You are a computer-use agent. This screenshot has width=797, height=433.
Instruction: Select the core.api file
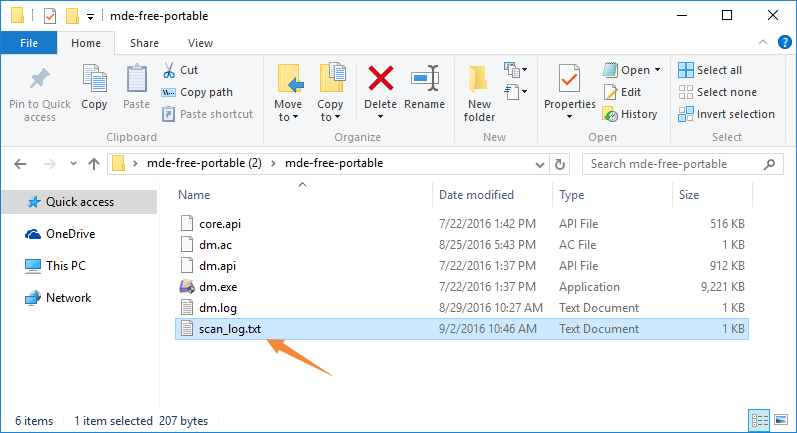click(x=462, y=224)
